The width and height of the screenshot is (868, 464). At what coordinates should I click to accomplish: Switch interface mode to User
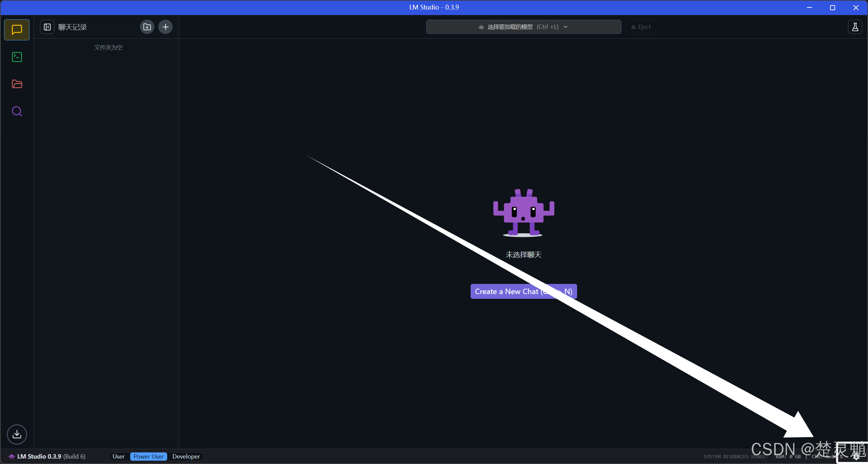118,457
